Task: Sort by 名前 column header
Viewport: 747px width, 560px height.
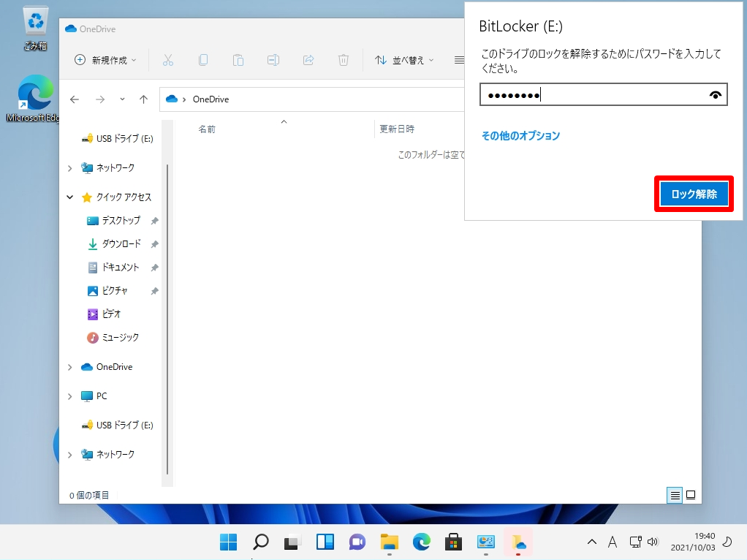Action: point(207,129)
